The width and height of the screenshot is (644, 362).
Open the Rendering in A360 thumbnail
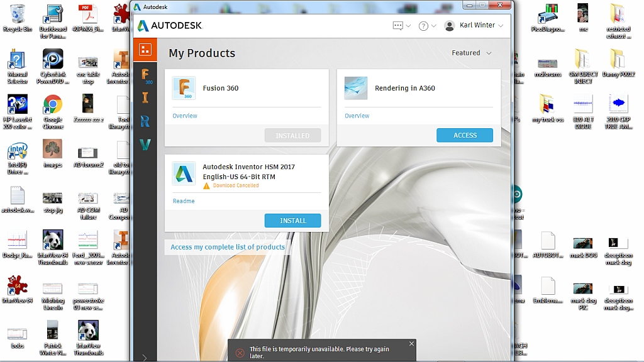pyautogui.click(x=355, y=88)
